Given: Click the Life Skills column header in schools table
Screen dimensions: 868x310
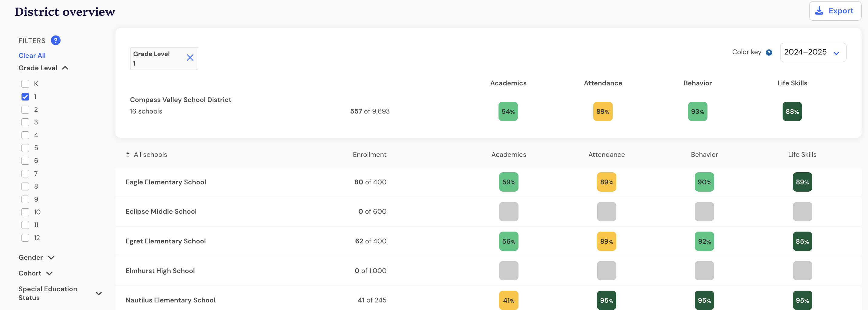Looking at the screenshot, I should [802, 155].
